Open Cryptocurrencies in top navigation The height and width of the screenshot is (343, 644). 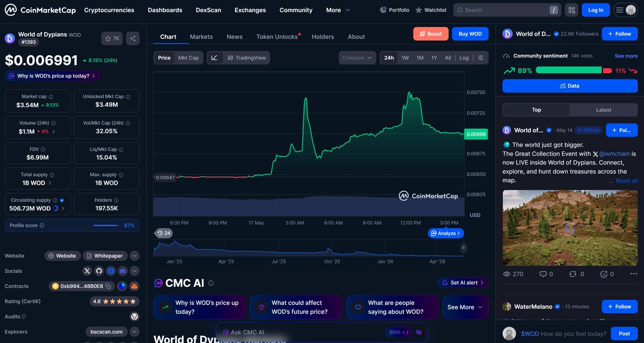click(109, 10)
